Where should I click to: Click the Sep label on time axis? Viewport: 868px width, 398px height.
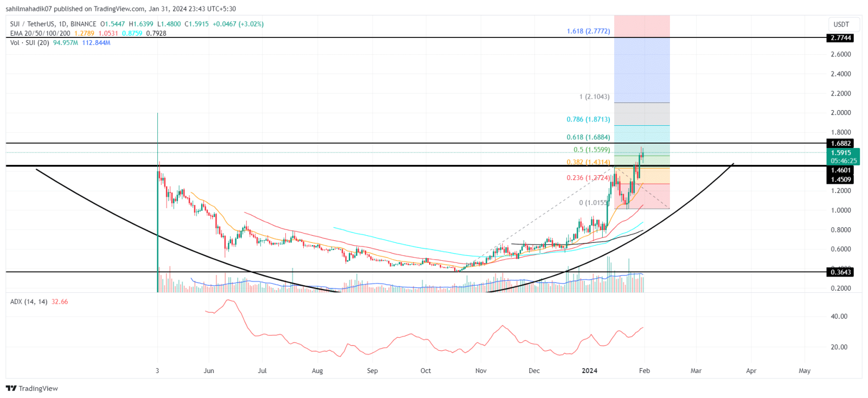pos(372,371)
